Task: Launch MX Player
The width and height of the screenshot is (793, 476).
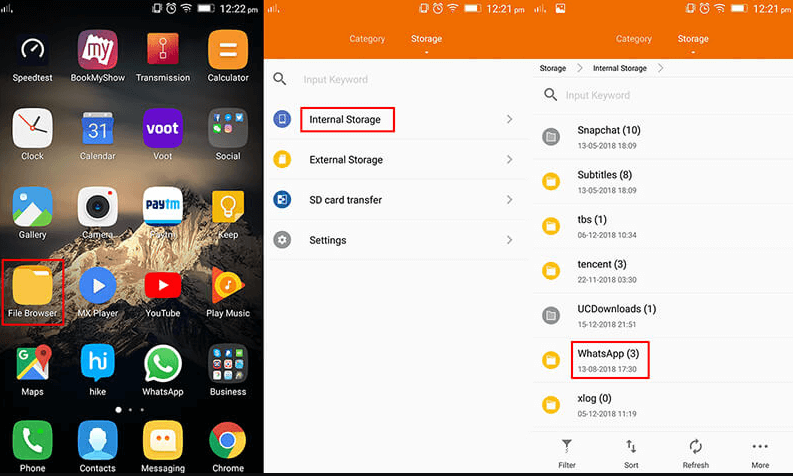Action: point(98,285)
